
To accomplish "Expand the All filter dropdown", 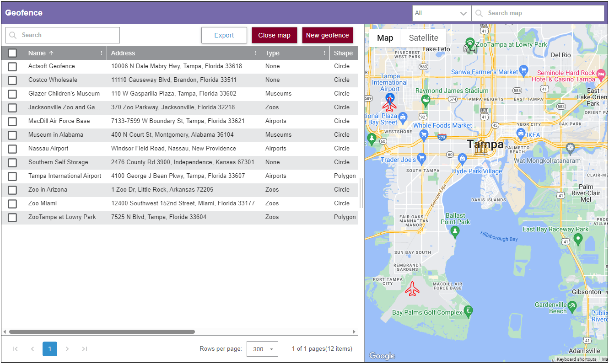I will 441,13.
